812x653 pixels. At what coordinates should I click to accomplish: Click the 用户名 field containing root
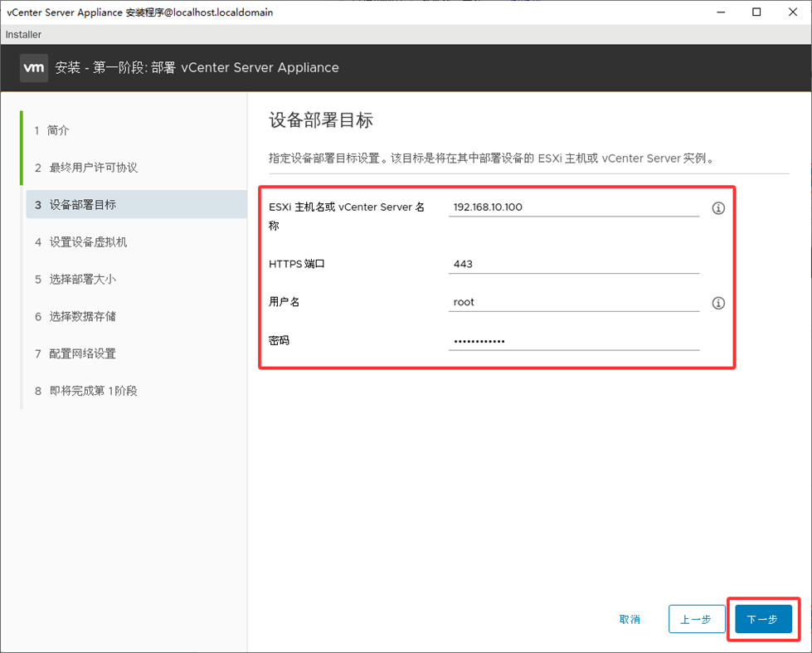pos(574,302)
